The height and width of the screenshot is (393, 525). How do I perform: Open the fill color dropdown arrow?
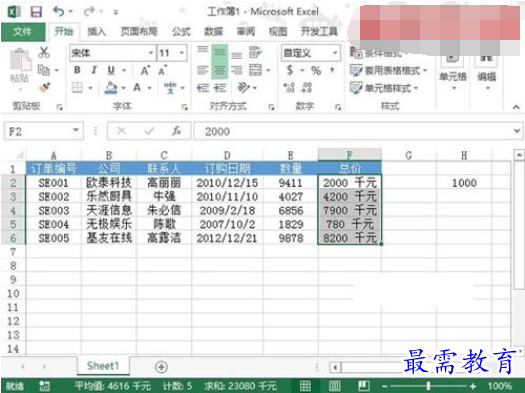[124, 88]
